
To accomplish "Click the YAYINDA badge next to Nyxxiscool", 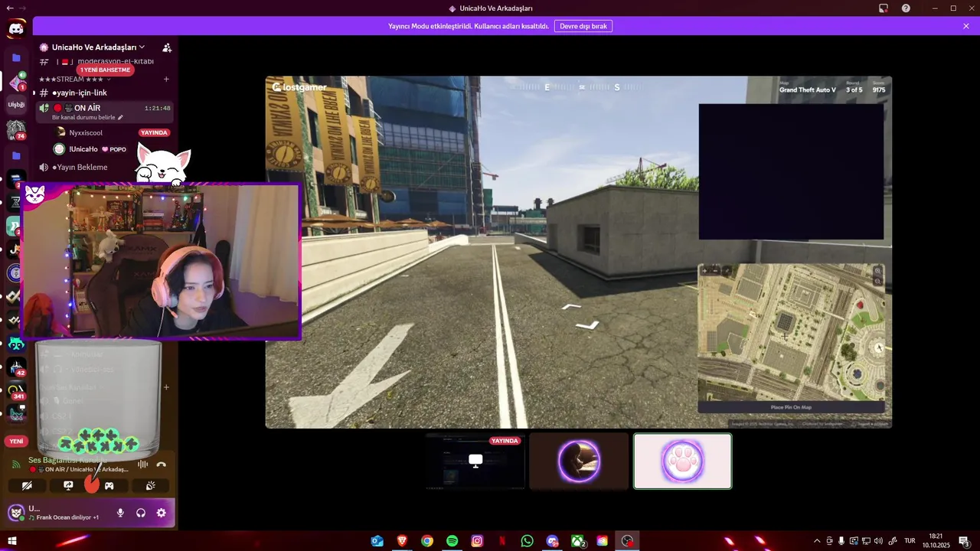I will coord(154,132).
